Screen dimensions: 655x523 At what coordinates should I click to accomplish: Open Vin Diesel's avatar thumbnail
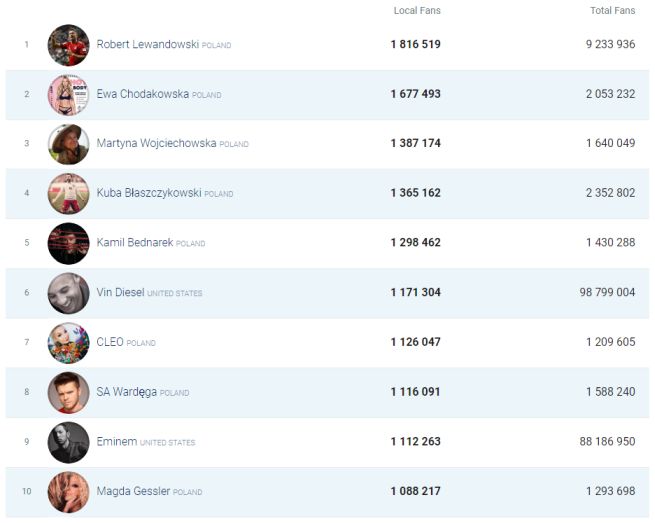(x=68, y=293)
